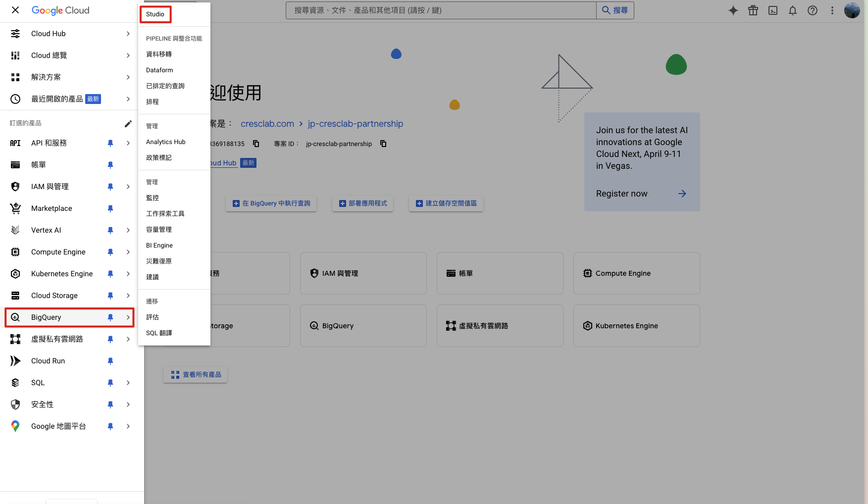Unpin Vertex AI from pinned products
Image resolution: width=868 pixels, height=504 pixels.
pos(110,230)
